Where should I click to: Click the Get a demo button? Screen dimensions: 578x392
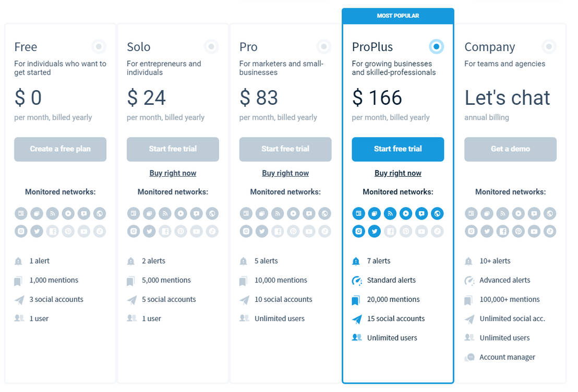(x=510, y=149)
